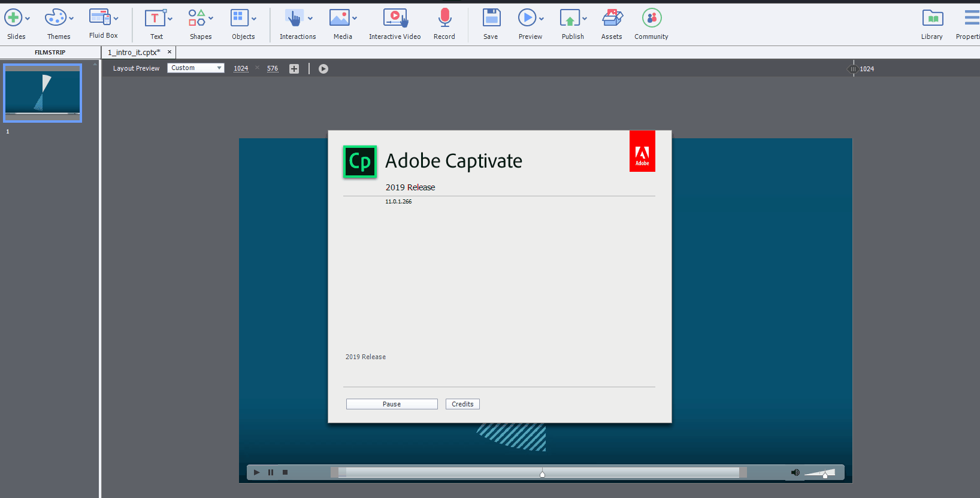Click the Preview play icon

pos(527,18)
